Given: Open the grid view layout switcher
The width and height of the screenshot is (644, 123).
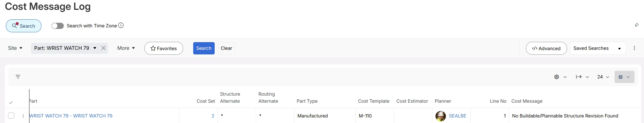Looking at the screenshot, I should coord(624,77).
